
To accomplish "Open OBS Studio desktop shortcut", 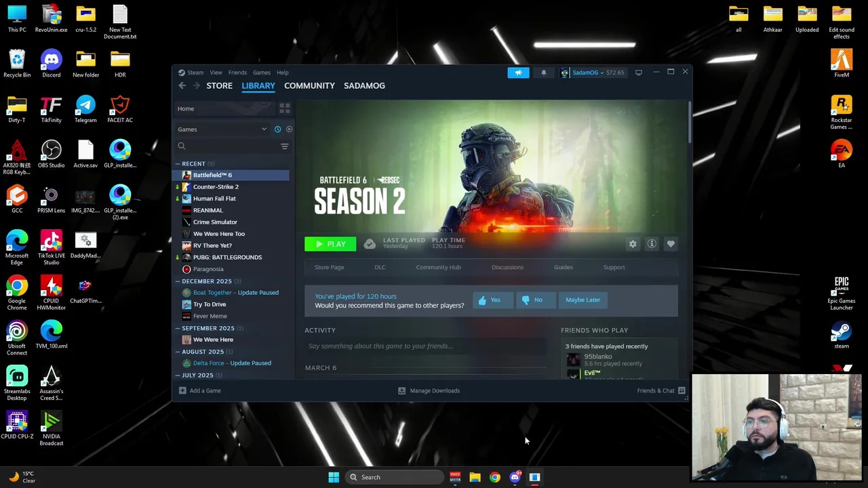I will click(x=51, y=155).
